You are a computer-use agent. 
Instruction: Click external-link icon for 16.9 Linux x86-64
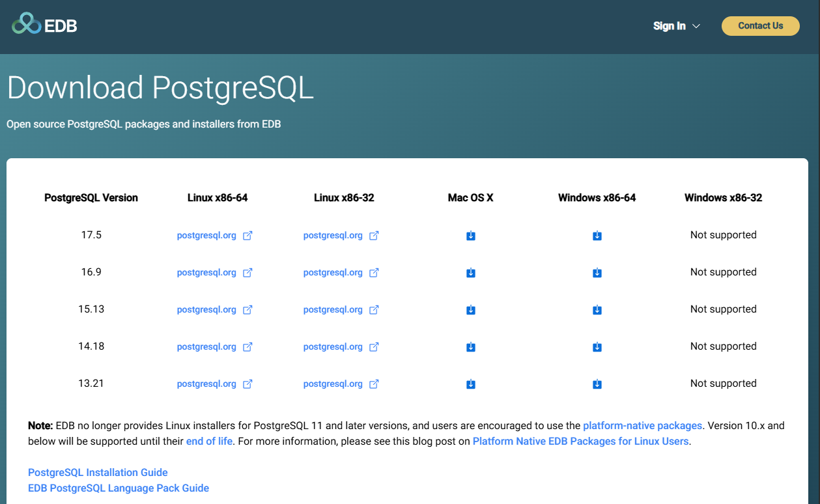247,273
